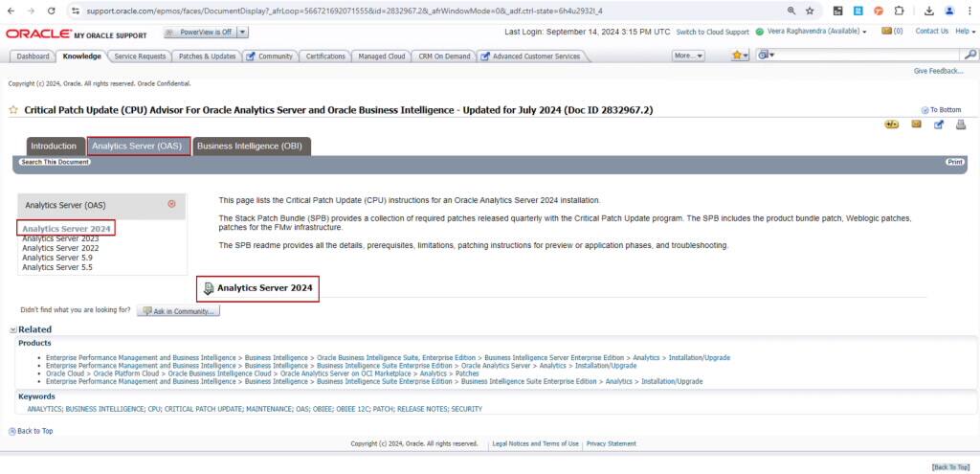This screenshot has height=474, width=980.
Task: Open the Chrome three-dot menu
Action: (x=969, y=11)
